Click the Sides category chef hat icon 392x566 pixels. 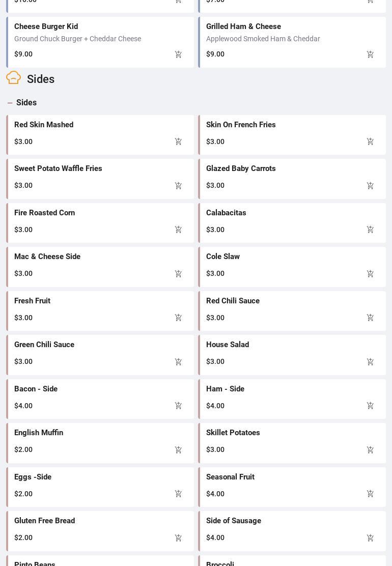14,78
